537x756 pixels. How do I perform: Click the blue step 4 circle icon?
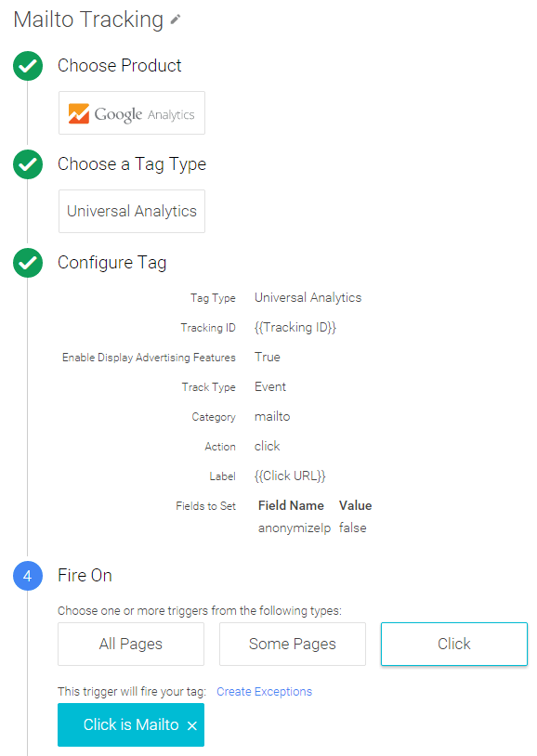click(28, 576)
